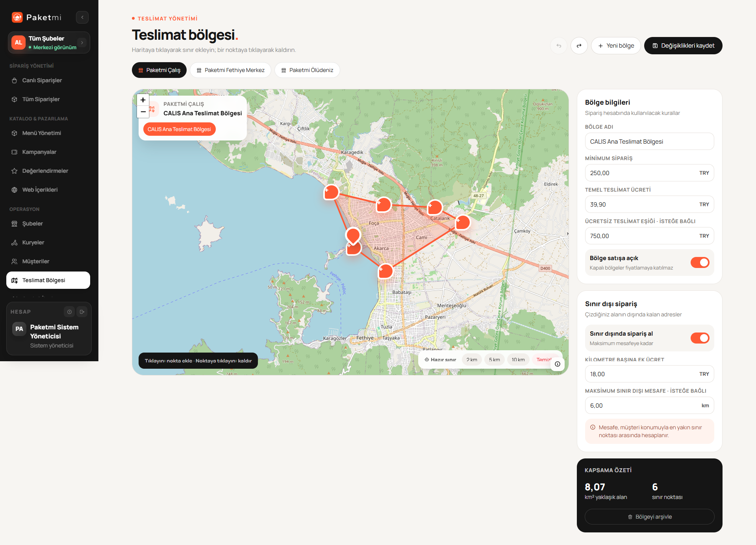
Task: Apply the 5 km preset boundary
Action: (495, 360)
